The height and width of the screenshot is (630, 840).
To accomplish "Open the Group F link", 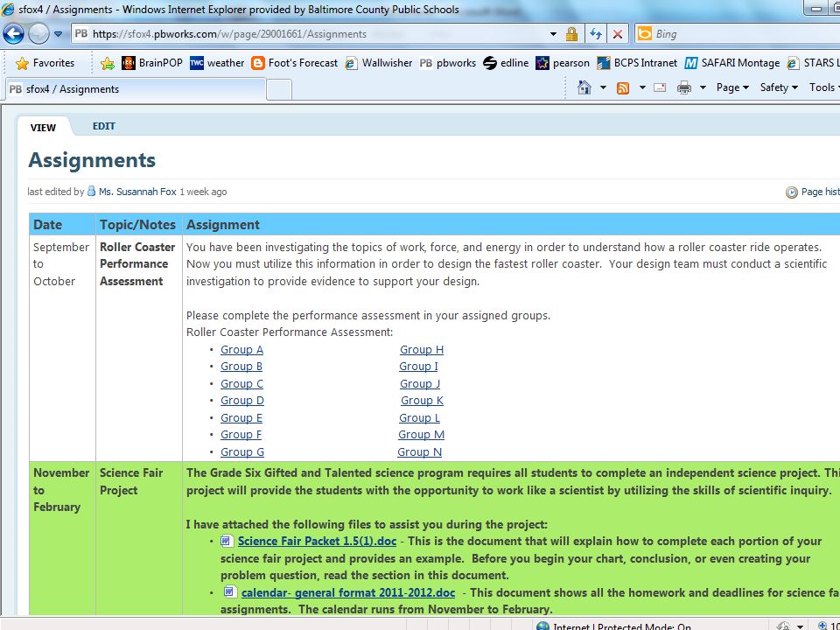I will pyautogui.click(x=241, y=435).
